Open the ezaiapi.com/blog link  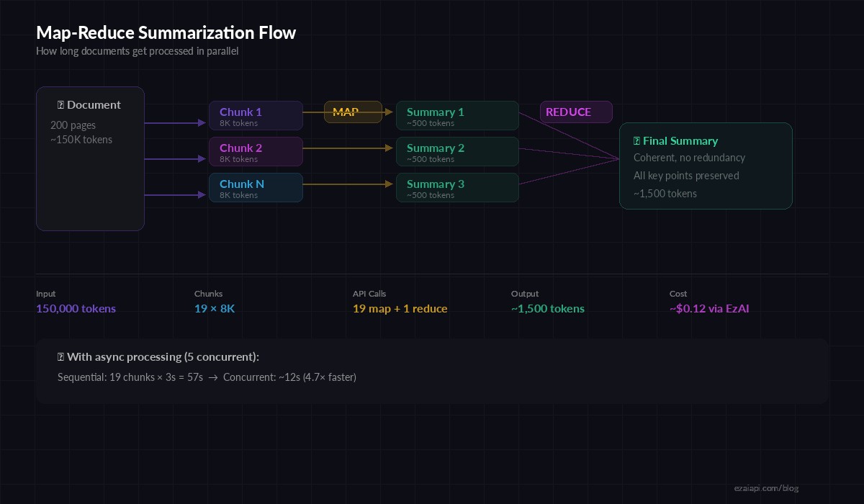(x=767, y=488)
